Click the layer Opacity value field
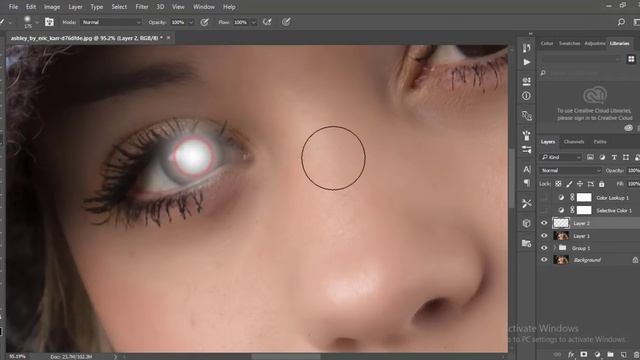This screenshot has height=360, width=640. (633, 170)
